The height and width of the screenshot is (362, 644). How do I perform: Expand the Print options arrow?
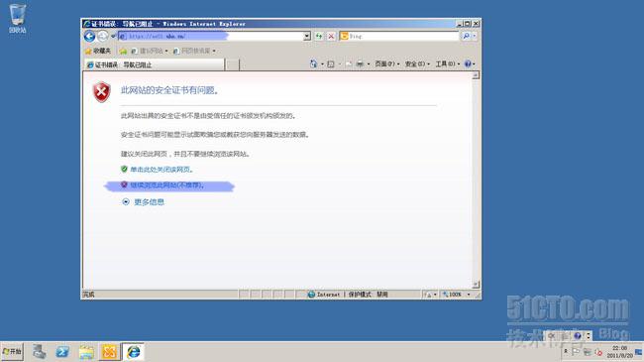368,64
